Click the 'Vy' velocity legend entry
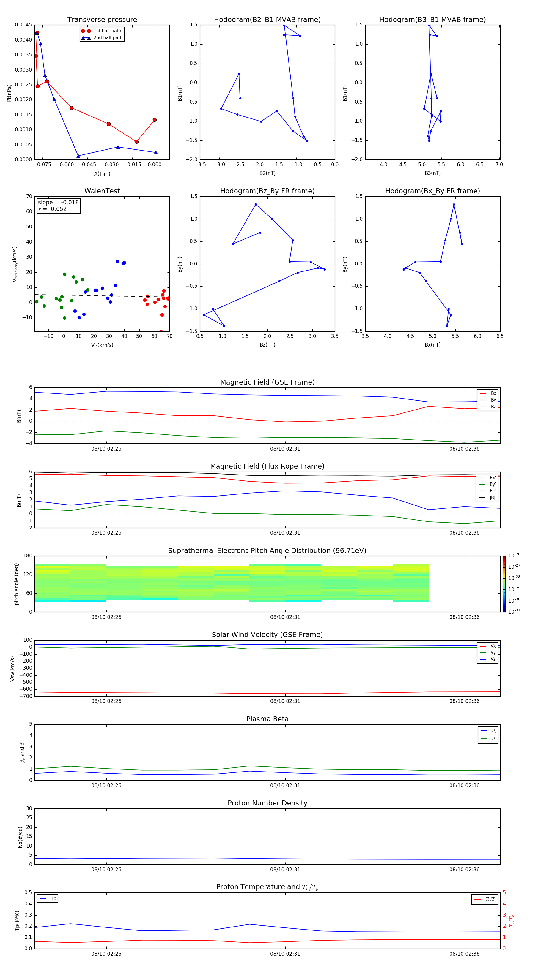The height and width of the screenshot is (980, 535). pyautogui.click(x=488, y=652)
